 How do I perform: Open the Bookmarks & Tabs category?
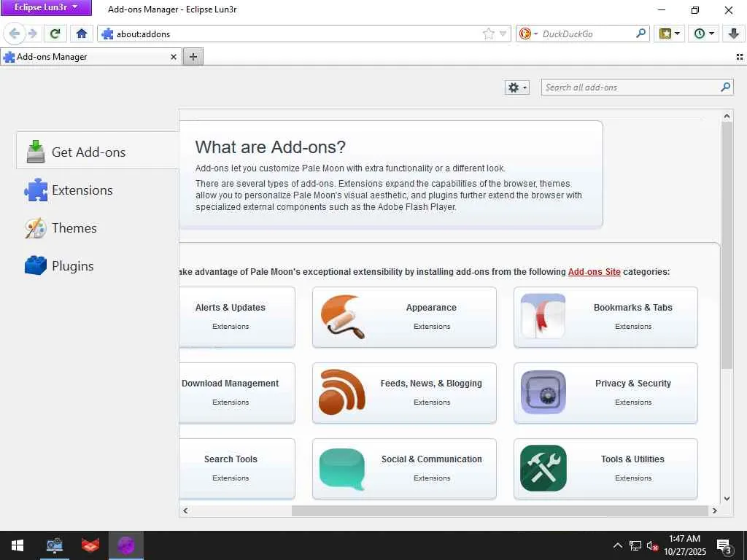(x=605, y=316)
